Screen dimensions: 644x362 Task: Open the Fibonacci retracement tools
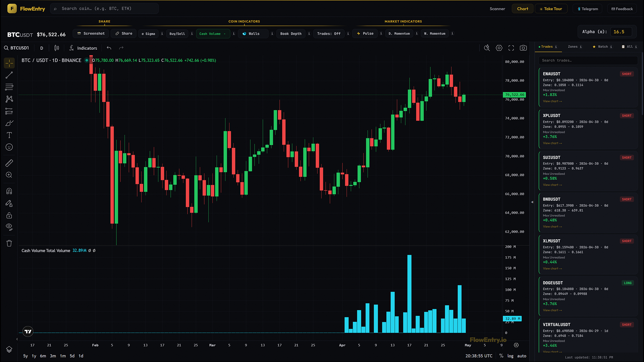coord(9,87)
